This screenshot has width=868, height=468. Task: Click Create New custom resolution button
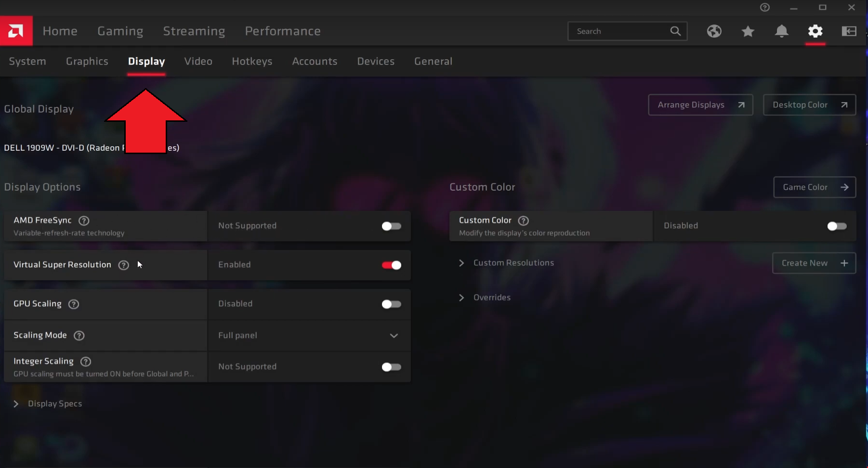click(814, 263)
